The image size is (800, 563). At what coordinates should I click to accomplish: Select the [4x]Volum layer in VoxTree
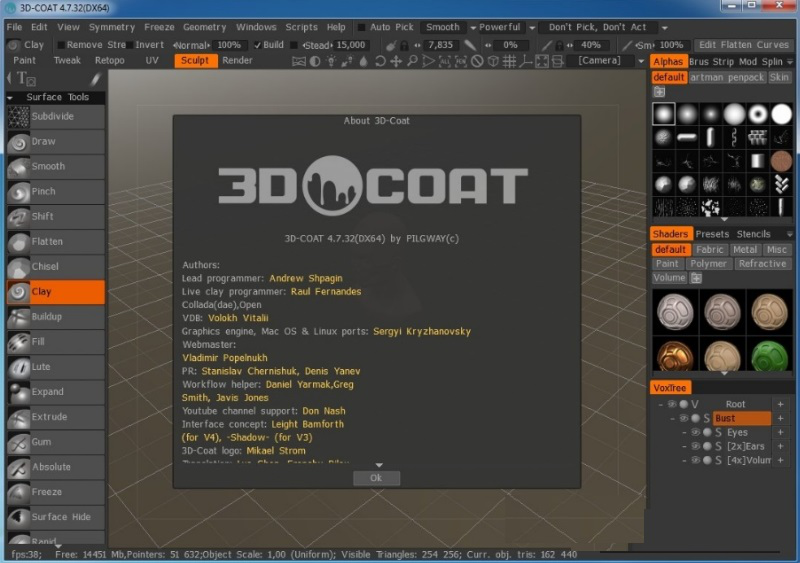tap(749, 460)
